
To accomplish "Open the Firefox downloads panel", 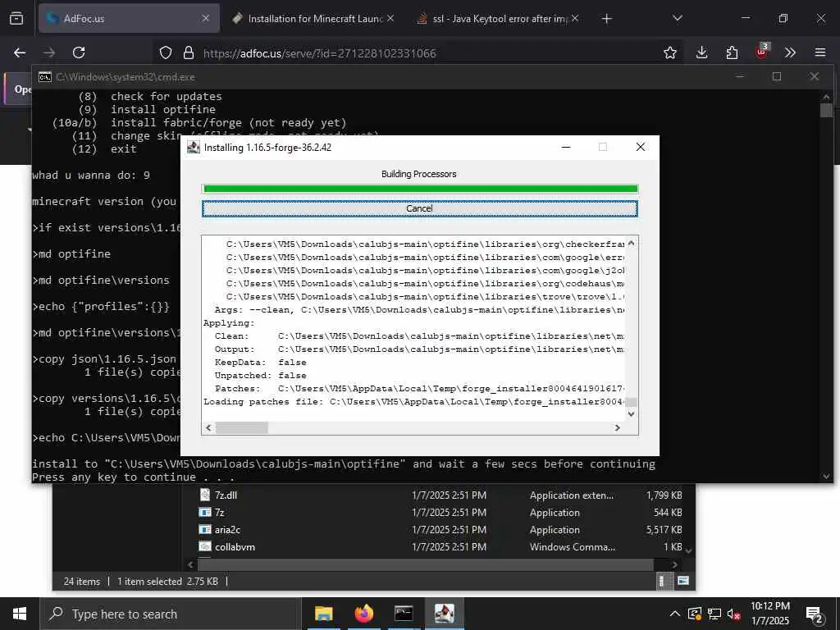I will pos(702,52).
